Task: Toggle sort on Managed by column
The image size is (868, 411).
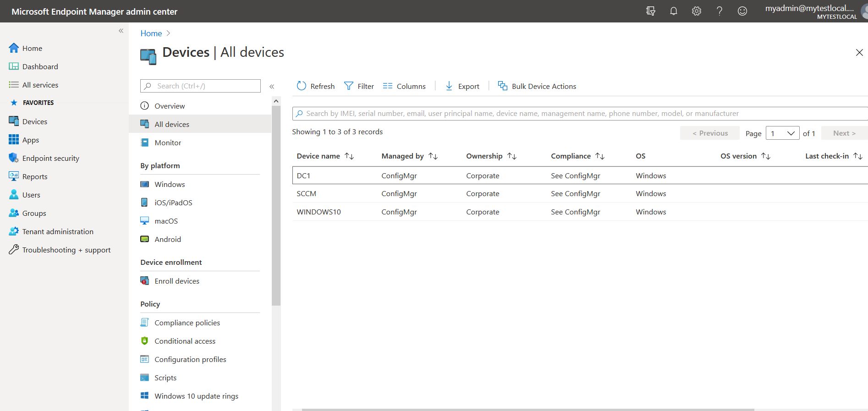Action: [x=433, y=156]
